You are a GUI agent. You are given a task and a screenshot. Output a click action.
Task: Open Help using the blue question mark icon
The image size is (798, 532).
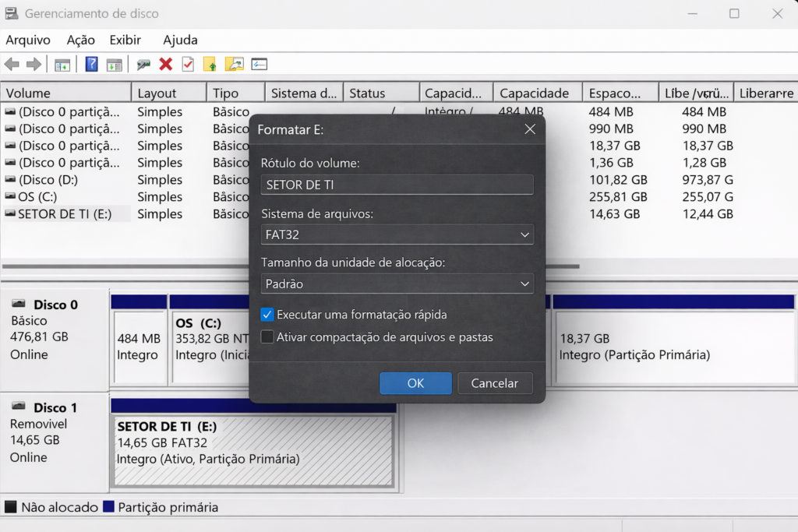pyautogui.click(x=92, y=64)
